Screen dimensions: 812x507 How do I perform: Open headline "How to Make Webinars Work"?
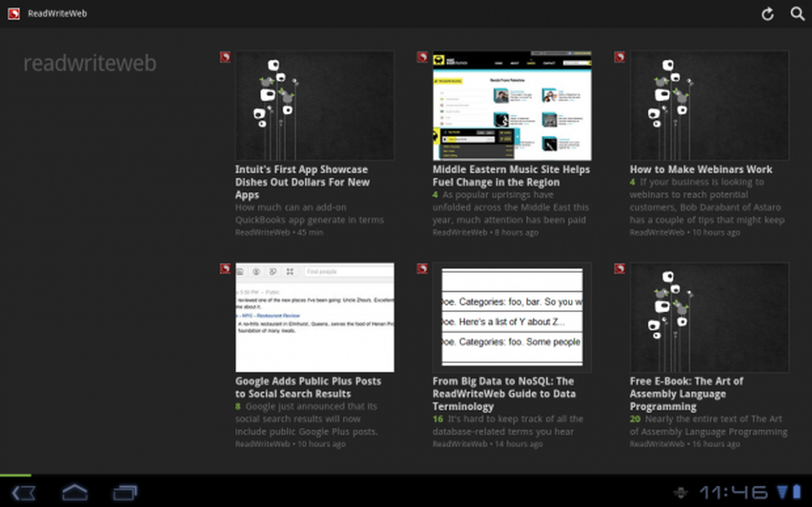[701, 170]
